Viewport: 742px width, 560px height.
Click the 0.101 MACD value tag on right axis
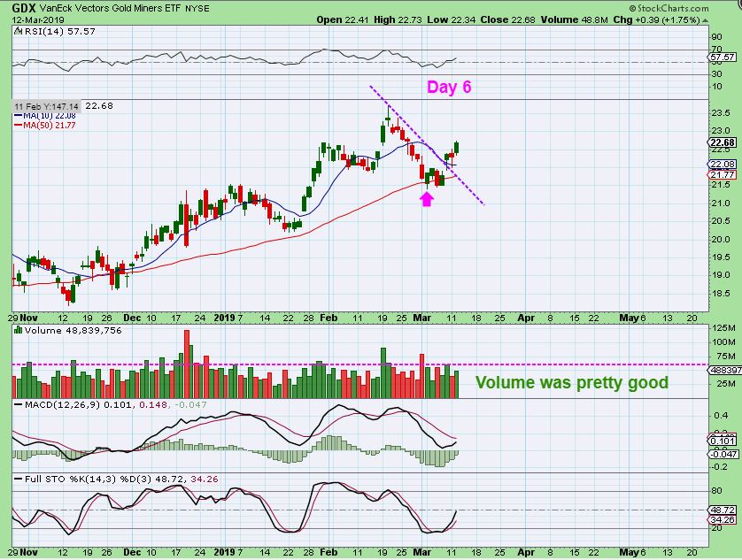723,441
